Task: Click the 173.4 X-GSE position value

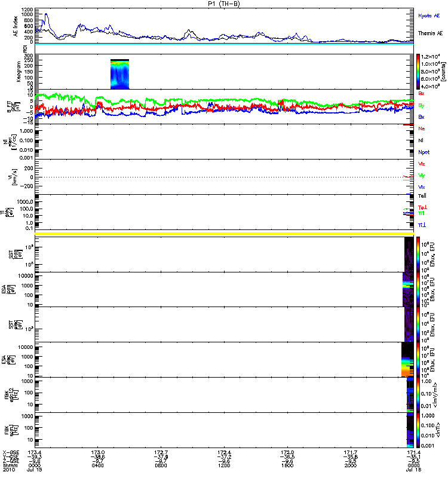Action: coord(35,452)
